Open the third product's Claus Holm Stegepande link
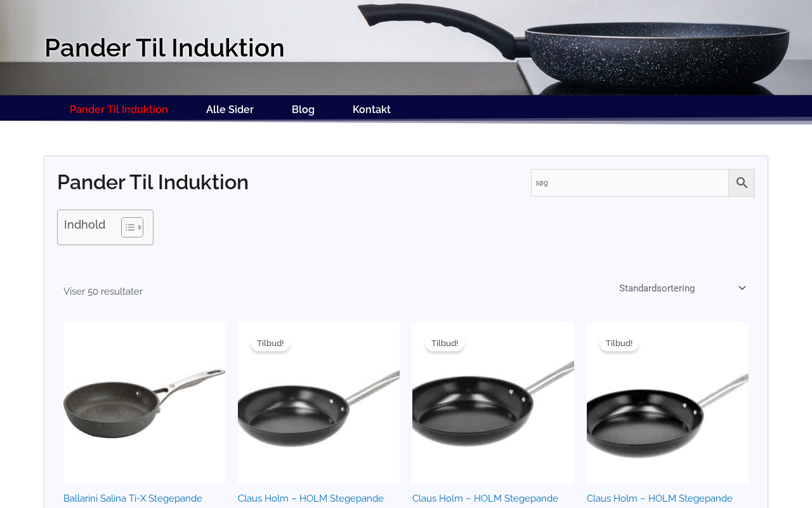The image size is (812, 508). (x=485, y=498)
